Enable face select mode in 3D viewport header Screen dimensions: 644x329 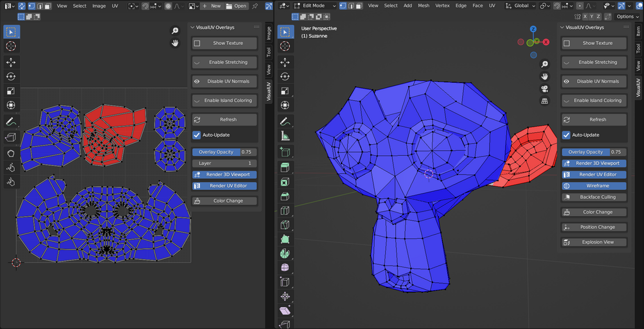[x=359, y=6]
